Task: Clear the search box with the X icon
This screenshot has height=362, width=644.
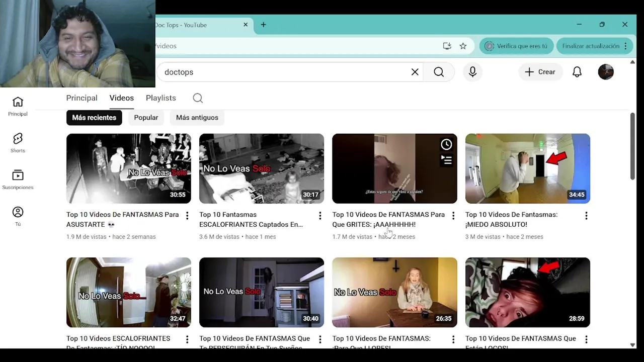Action: click(x=415, y=72)
